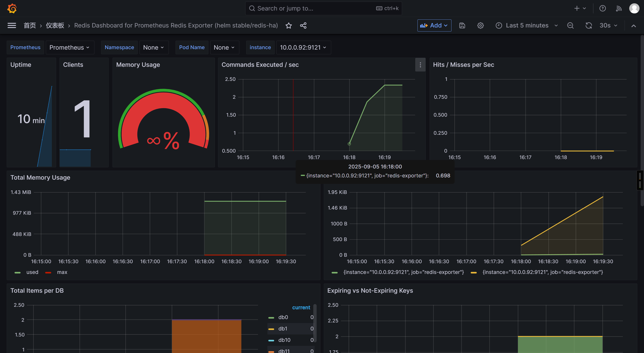
Task: Open Commands Executed panel menu
Action: [x=420, y=65]
